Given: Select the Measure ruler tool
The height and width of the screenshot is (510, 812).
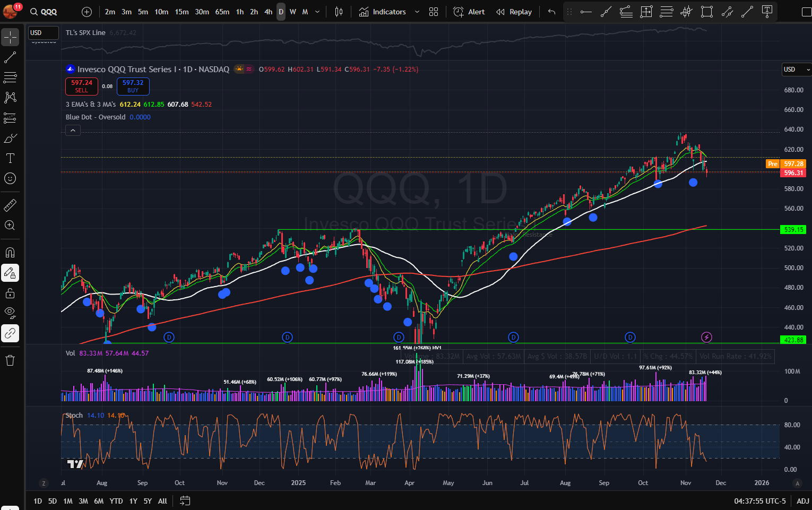Looking at the screenshot, I should coord(10,205).
